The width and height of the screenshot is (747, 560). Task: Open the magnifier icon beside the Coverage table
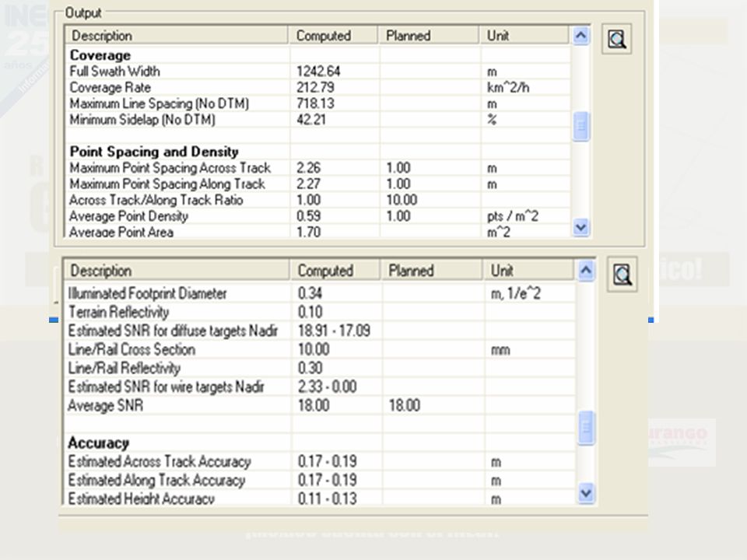616,39
